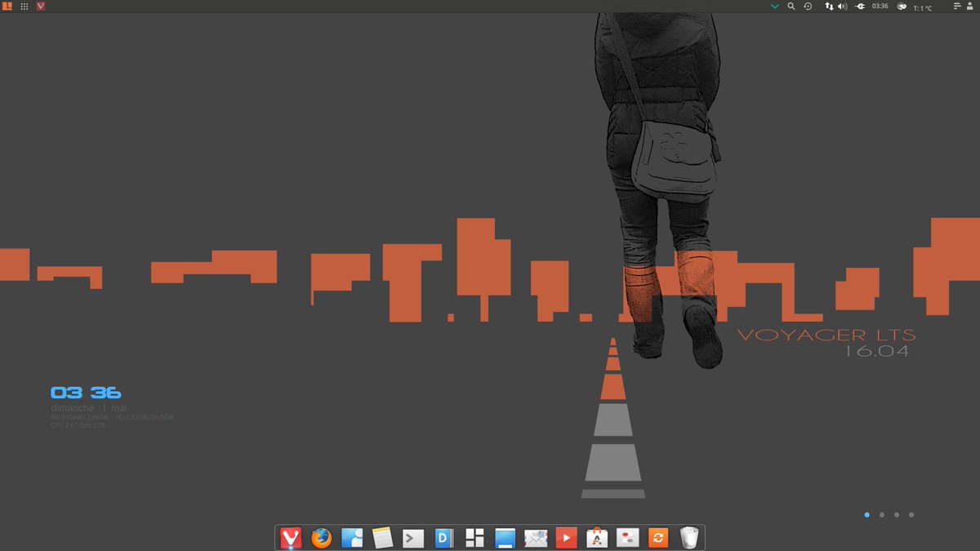Open the blue contacts icon in dock
Viewport: 980px width, 551px height.
(352, 537)
